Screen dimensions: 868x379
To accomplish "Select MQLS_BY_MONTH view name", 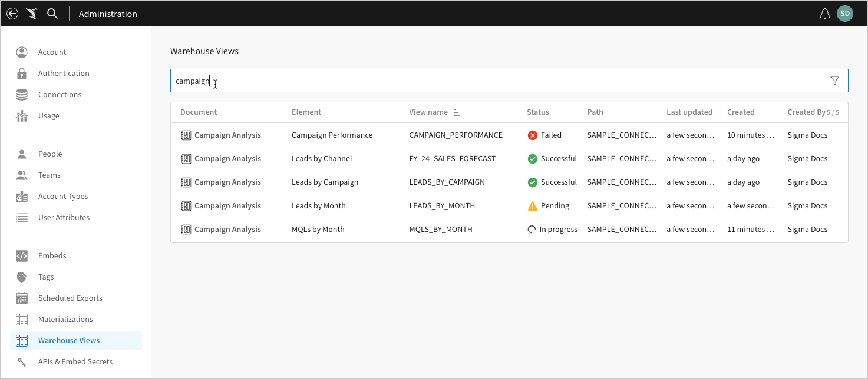I will tap(441, 230).
